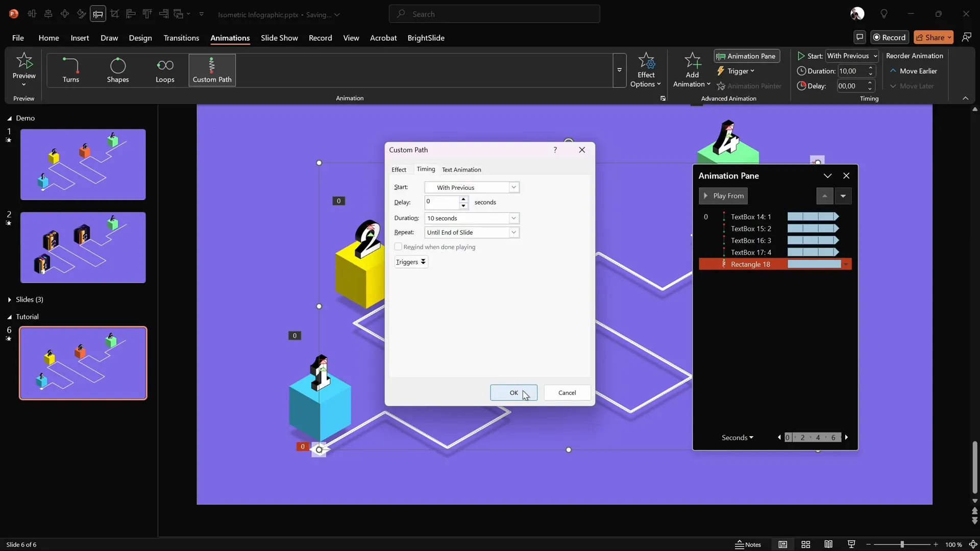Select TextBox 14: 1 animation entry
Viewport: 980px width, 551px height.
point(775,217)
